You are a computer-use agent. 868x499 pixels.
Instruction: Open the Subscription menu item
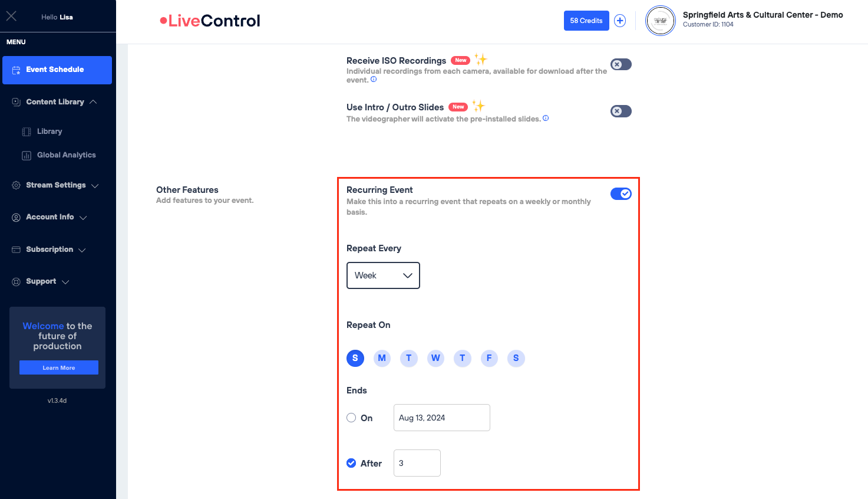tap(49, 249)
